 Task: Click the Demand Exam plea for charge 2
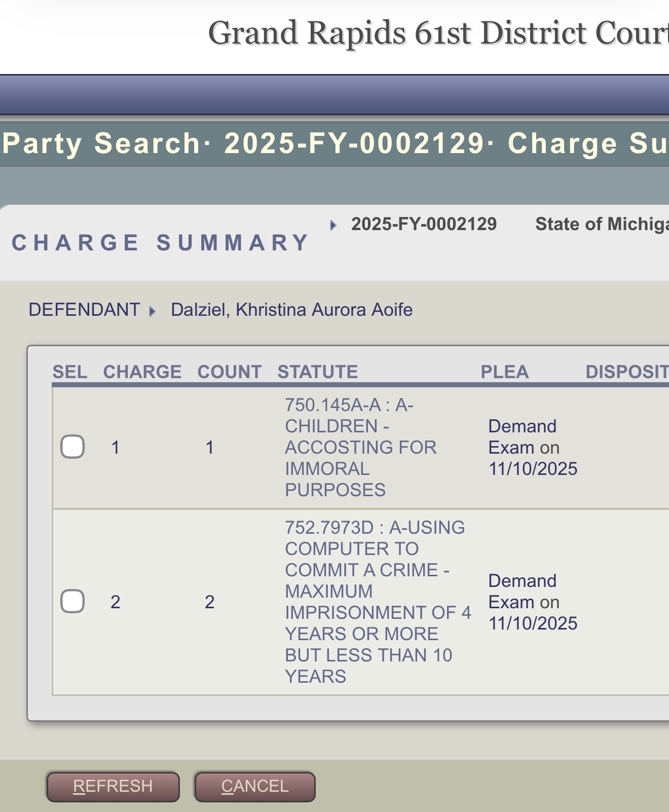532,602
